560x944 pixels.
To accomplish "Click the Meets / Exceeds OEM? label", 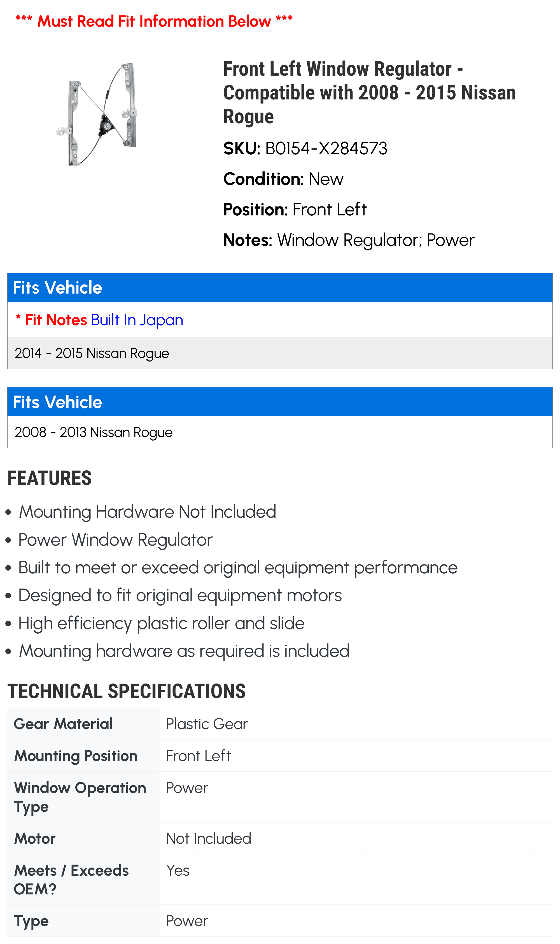I will click(71, 880).
